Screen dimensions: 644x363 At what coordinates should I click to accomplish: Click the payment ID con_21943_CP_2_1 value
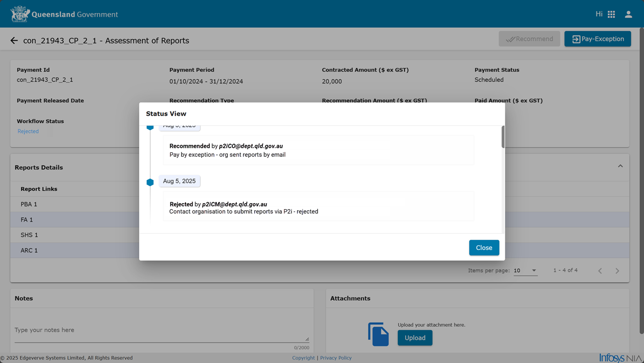45,80
